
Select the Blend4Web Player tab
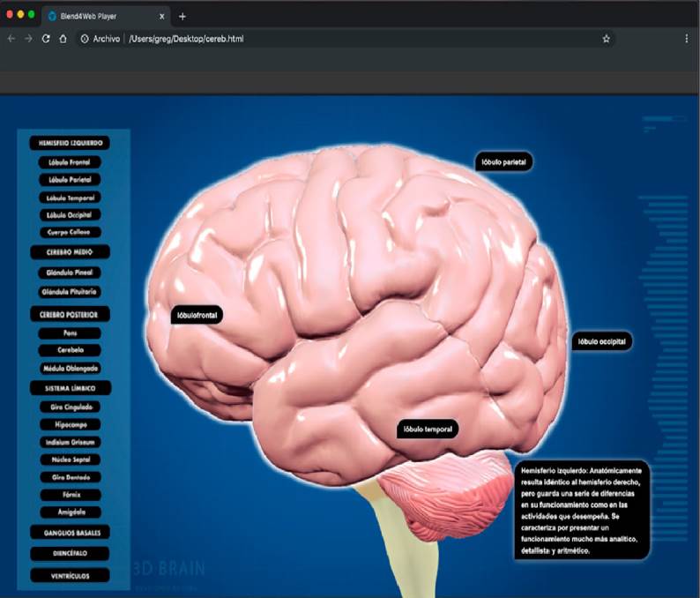(97, 16)
